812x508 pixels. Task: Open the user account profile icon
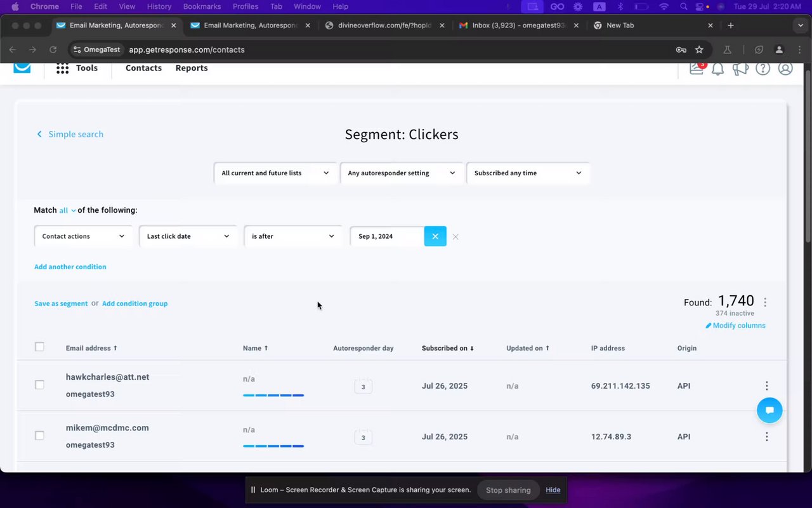point(785,69)
